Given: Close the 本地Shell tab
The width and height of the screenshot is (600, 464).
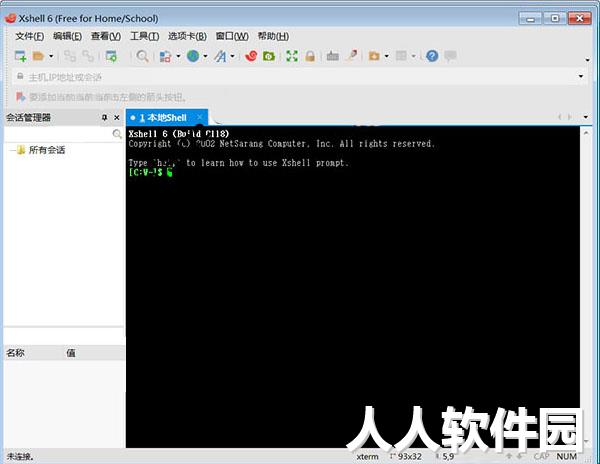Looking at the screenshot, I should [x=200, y=117].
